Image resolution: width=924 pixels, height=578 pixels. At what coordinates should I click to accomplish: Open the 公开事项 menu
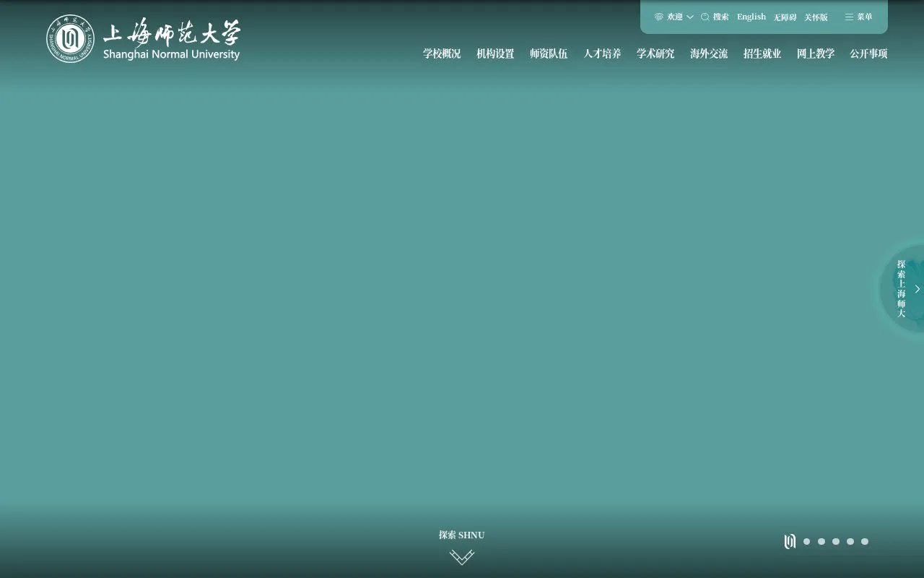868,53
